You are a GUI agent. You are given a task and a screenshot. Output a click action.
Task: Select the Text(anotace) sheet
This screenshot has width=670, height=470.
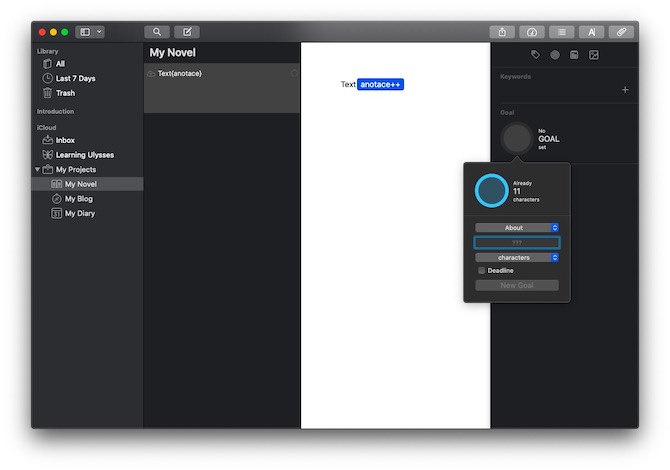(x=222, y=88)
